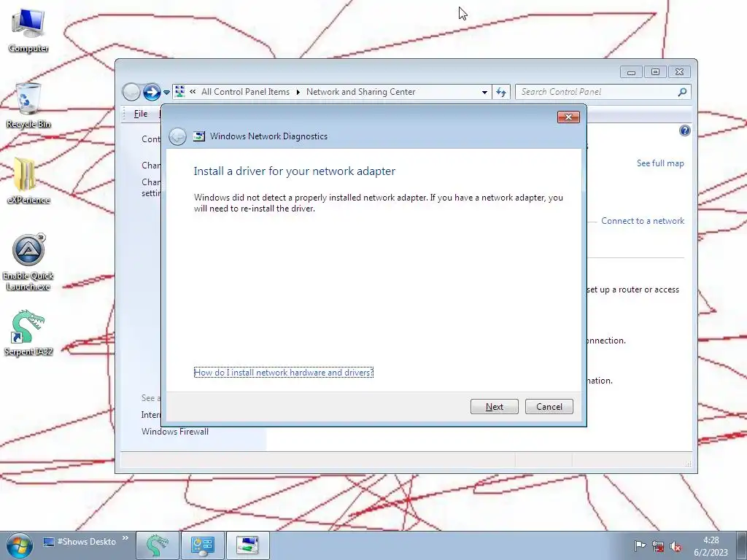The image size is (747, 560).
Task: Open How do I install network hardware link
Action: [x=284, y=373]
